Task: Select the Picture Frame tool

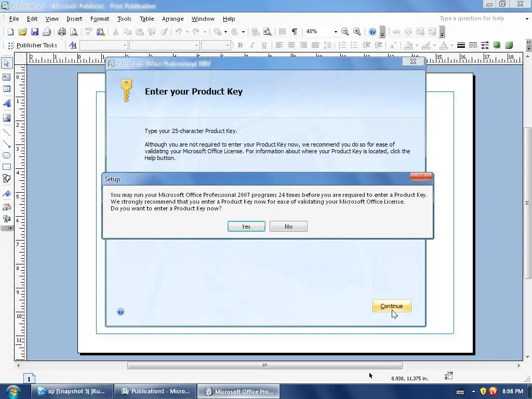Action: (x=6, y=118)
